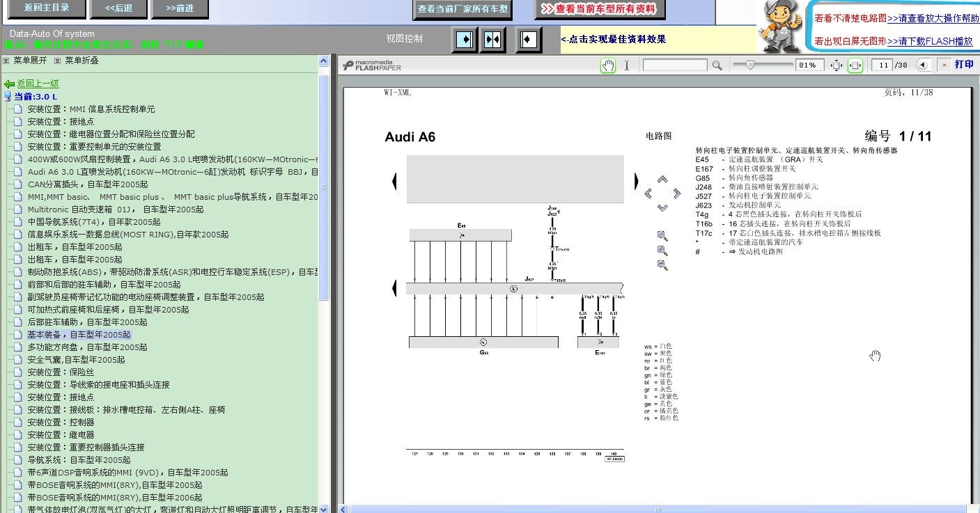The height and width of the screenshot is (513, 980).
Task: Click the mechanic mascot image
Action: [x=780, y=26]
